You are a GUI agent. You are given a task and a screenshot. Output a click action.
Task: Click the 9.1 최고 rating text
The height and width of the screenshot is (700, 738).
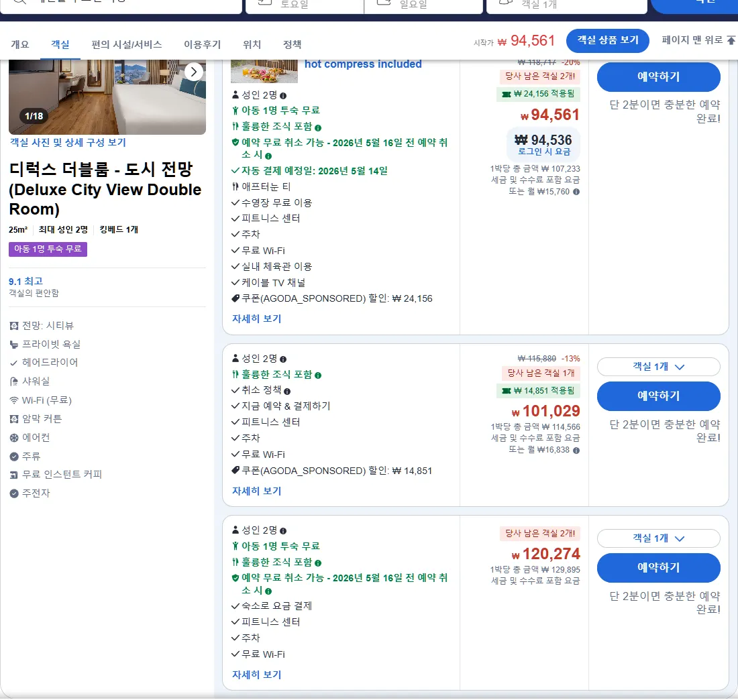[x=26, y=282]
